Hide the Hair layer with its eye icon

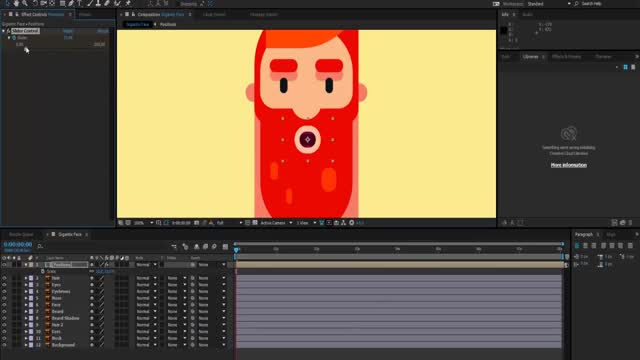[x=4, y=278]
